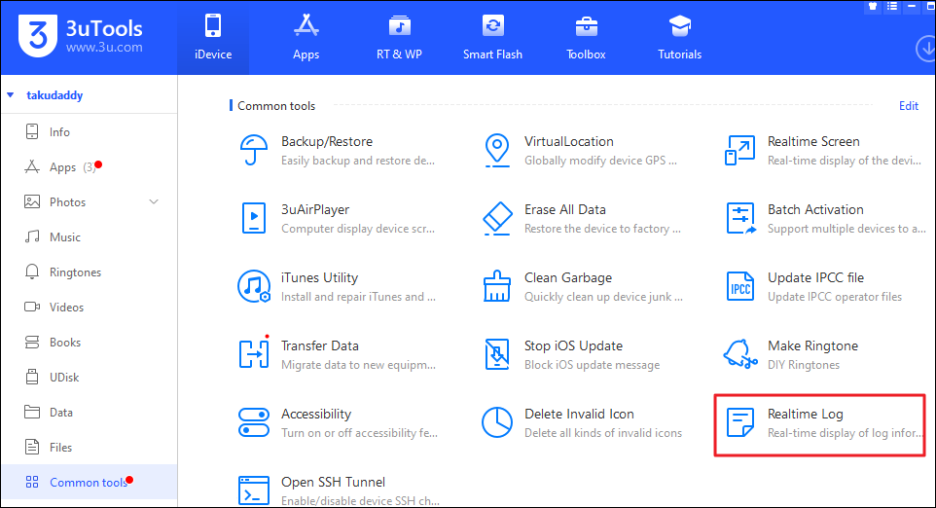Expand the Photos sidebar chevron
Image resolution: width=936 pixels, height=508 pixels.
pos(154,202)
